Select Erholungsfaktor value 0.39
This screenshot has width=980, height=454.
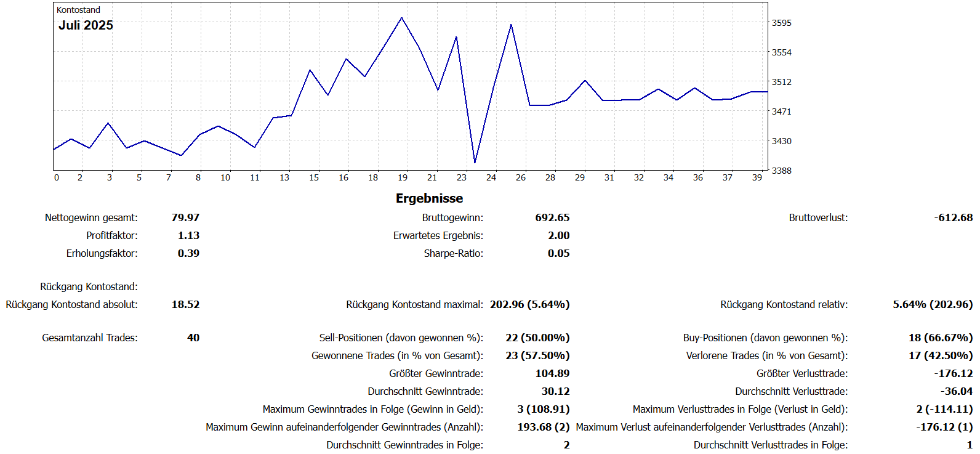188,253
